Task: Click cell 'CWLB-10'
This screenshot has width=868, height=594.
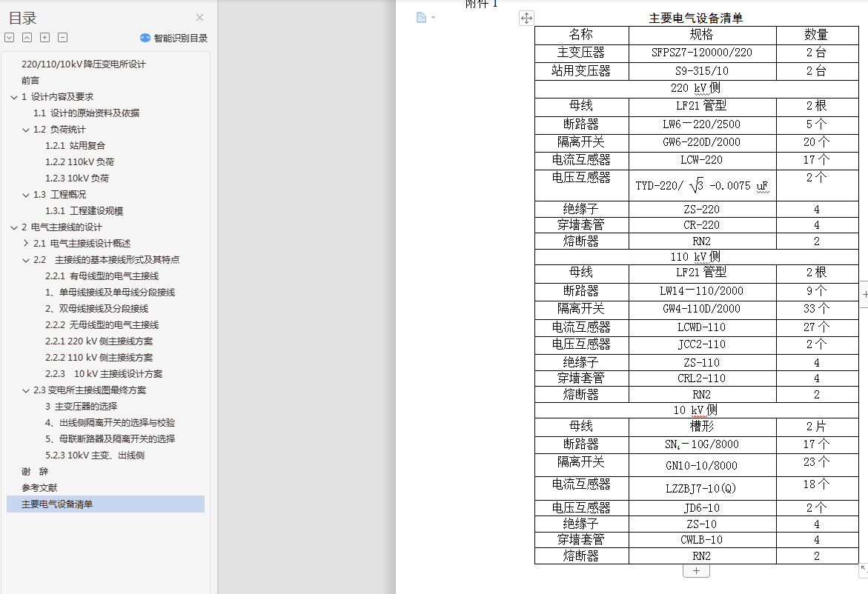Action: pyautogui.click(x=702, y=540)
